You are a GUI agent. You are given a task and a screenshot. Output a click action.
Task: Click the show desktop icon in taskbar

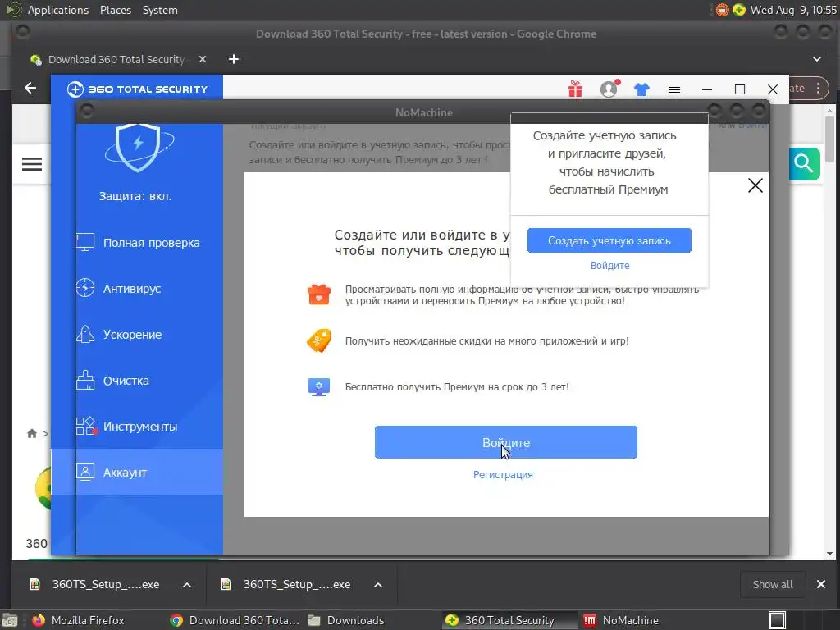coord(9,621)
